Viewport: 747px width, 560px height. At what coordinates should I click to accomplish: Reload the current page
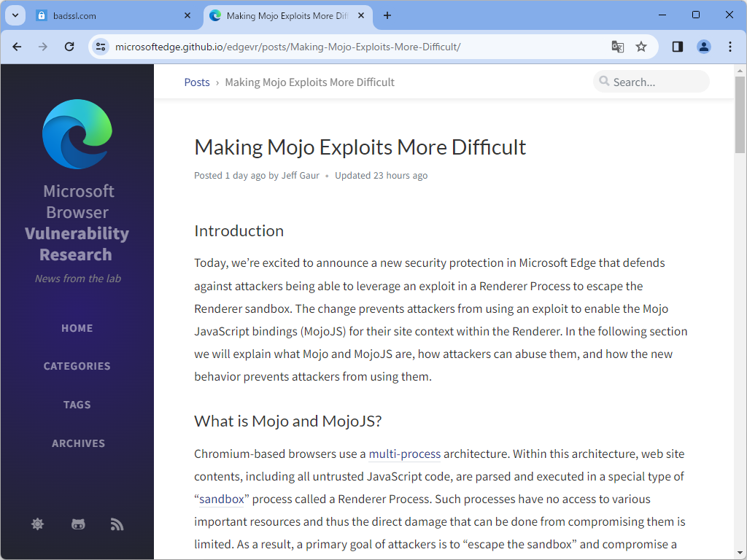[x=69, y=46]
